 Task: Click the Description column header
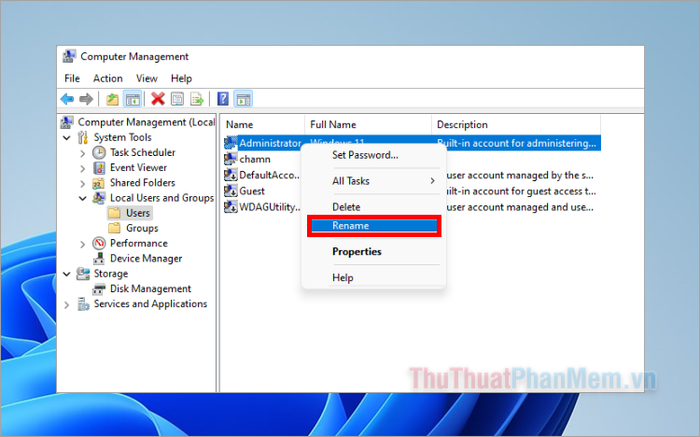click(x=461, y=125)
